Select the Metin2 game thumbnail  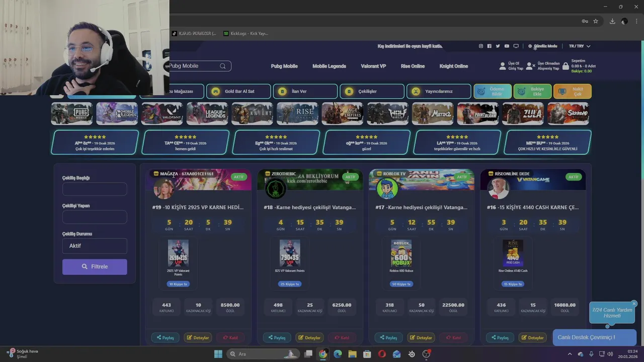pos(433,114)
